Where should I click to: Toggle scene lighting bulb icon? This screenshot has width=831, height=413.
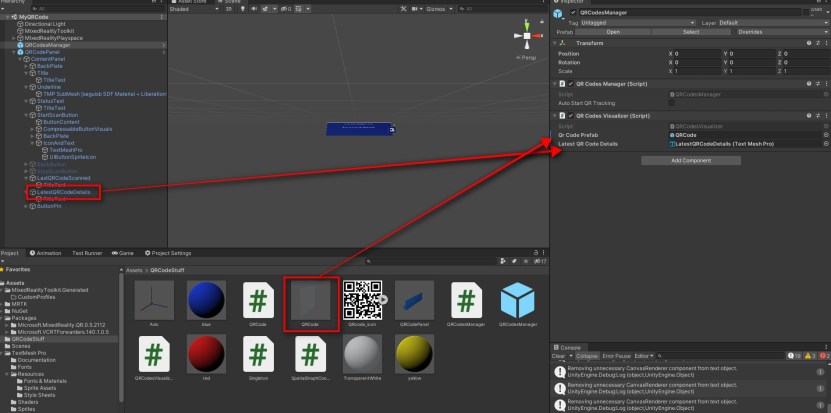pos(243,9)
